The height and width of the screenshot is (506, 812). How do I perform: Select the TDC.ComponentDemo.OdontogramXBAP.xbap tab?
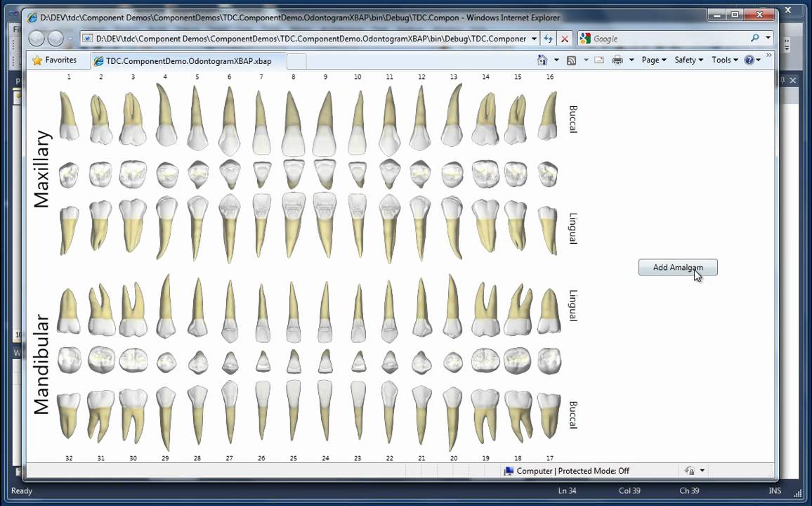point(188,60)
